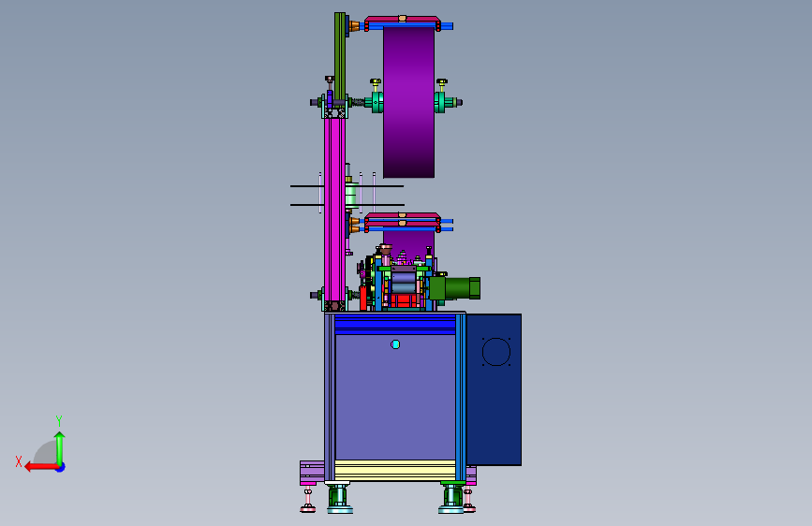Viewport: 812px width, 526px height.
Task: Select the green motor on the right
Action: click(456, 288)
